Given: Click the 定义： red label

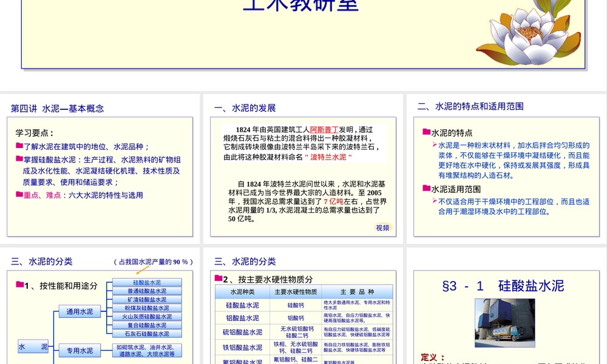Looking at the screenshot, I should pyautogui.click(x=433, y=357).
